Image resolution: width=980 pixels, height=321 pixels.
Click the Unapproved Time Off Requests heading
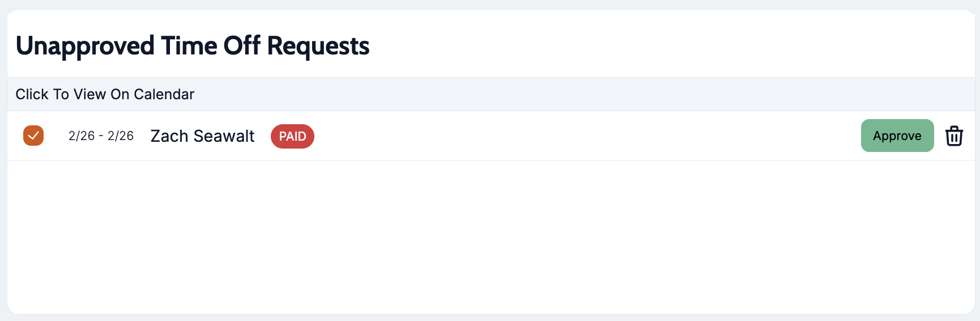point(193,45)
